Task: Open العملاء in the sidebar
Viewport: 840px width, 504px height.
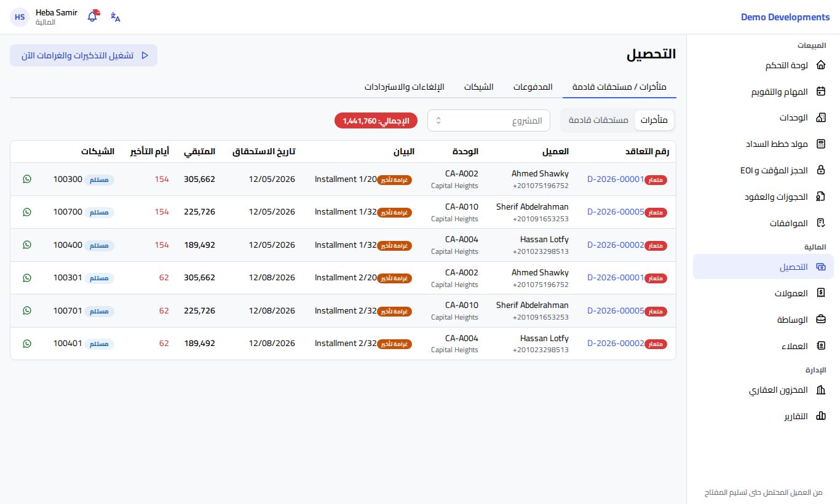Action: pyautogui.click(x=763, y=346)
